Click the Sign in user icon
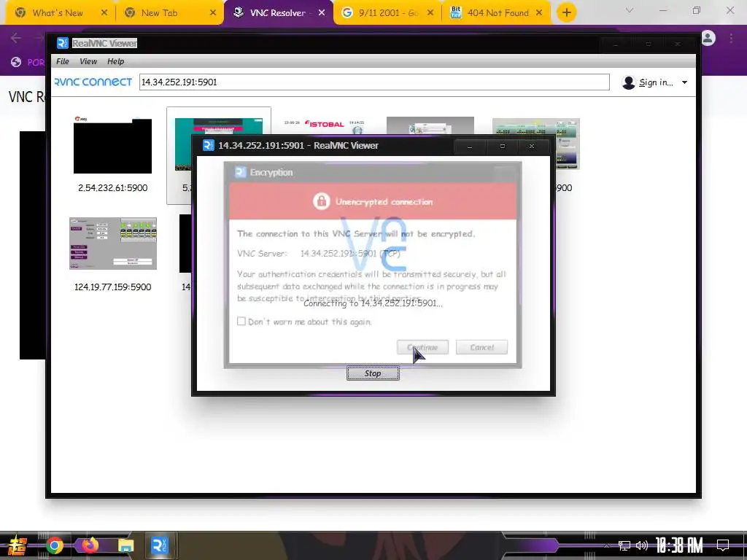This screenshot has width=747, height=560. coord(629,82)
